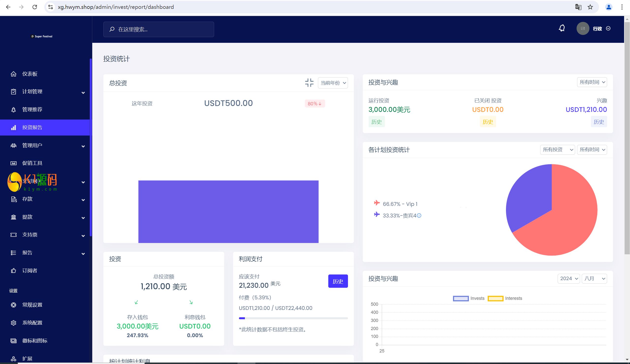Open 仪表板 via its home icon
Viewport: 630px width, 364px height.
(x=14, y=74)
